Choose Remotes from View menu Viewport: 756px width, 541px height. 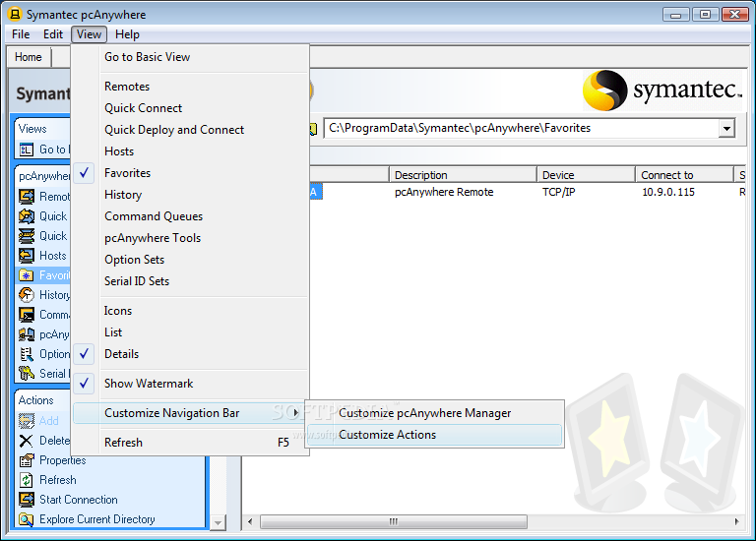[190, 87]
